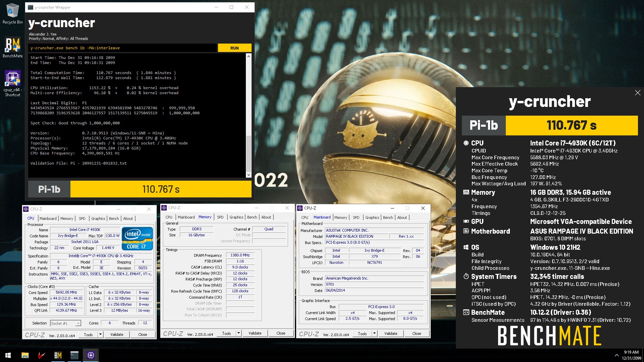
Task: Switch to CPU-Z in the taskbar
Action: point(91,355)
